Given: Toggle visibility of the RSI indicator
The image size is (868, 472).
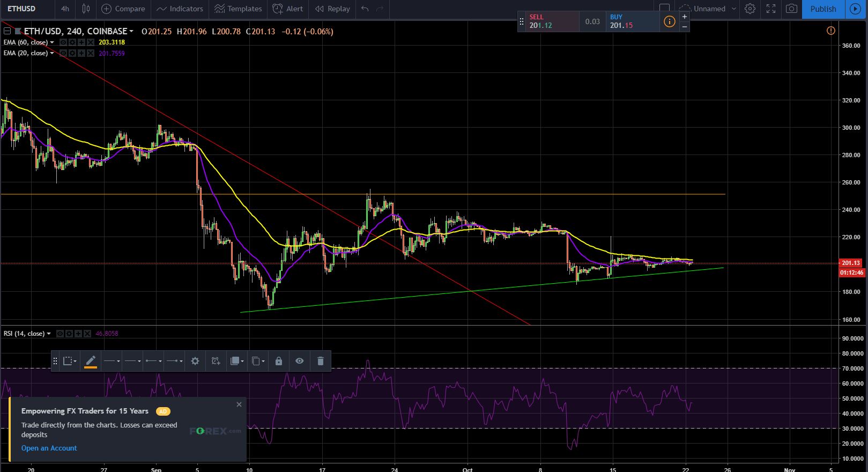Looking at the screenshot, I should click(60, 334).
